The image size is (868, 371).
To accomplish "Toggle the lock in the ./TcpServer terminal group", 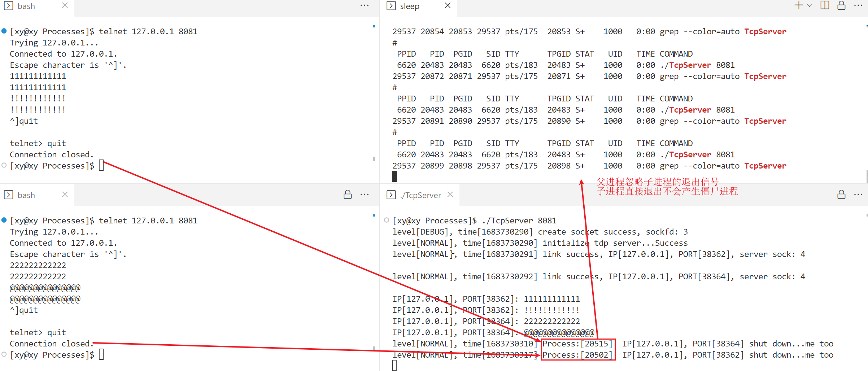I will 841,195.
